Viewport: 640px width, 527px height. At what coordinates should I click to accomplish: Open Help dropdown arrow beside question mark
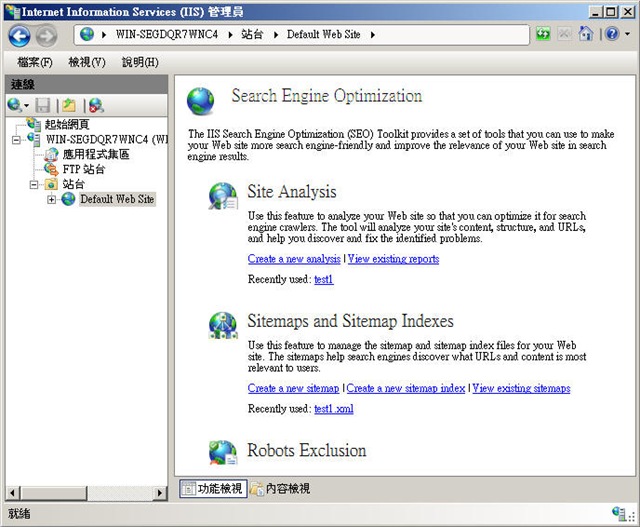pyautogui.click(x=627, y=34)
